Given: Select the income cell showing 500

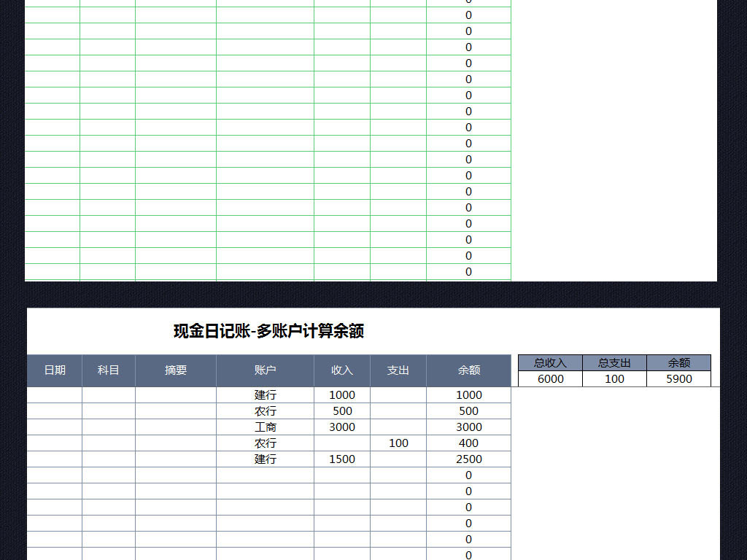Looking at the screenshot, I should tap(342, 411).
